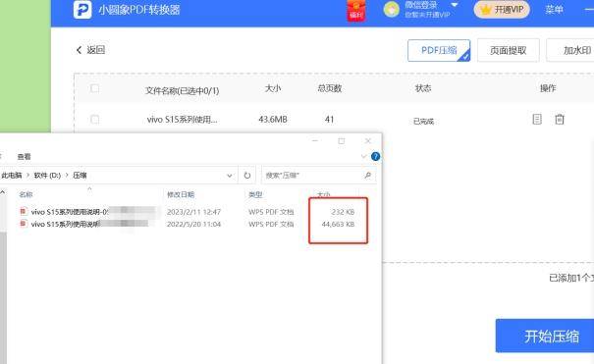594x364 pixels.
Task: Switch to the 页面提取 tab
Action: click(x=508, y=50)
